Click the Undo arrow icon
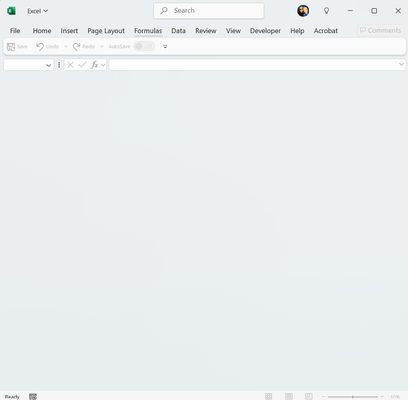408x400 pixels. 40,47
